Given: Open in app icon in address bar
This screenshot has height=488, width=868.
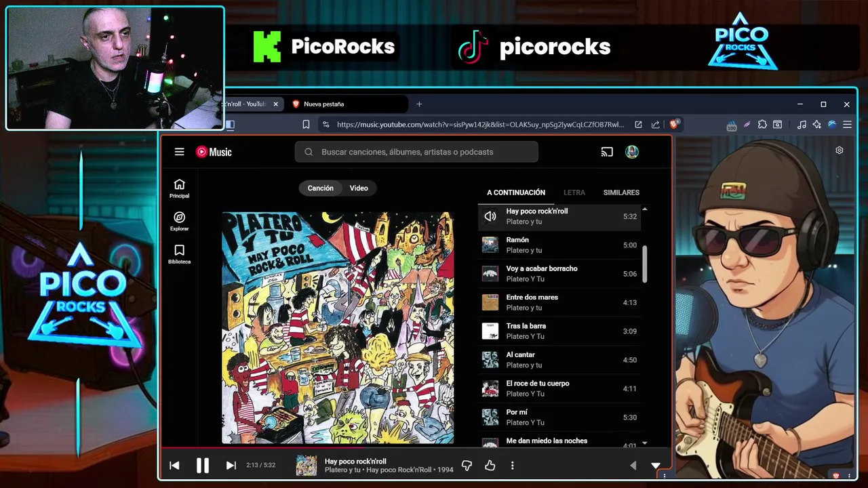Looking at the screenshot, I should click(638, 125).
